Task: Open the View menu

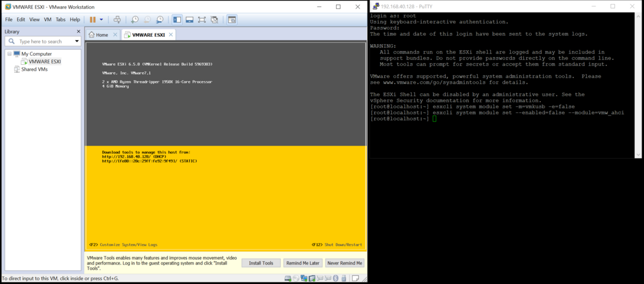Action: pos(34,20)
